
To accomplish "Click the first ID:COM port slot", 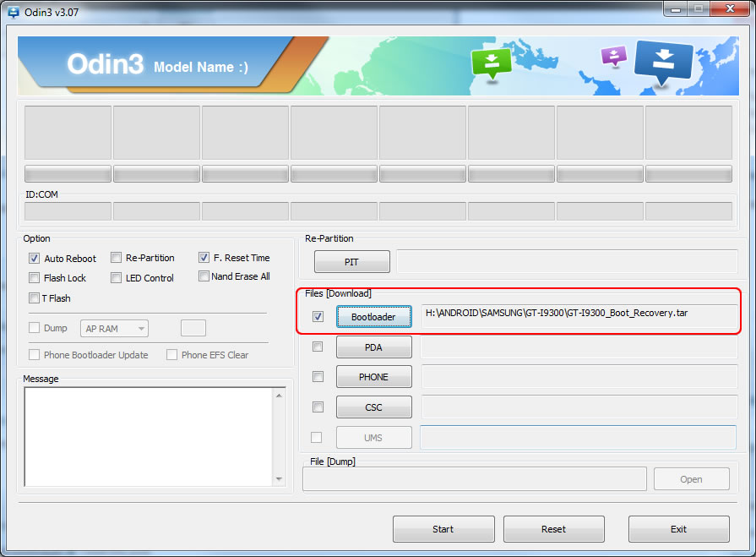I will (x=68, y=211).
